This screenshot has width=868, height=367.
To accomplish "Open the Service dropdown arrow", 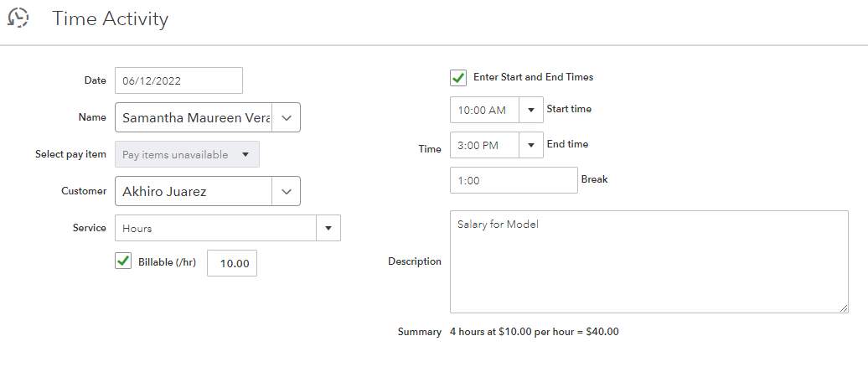I will (328, 228).
